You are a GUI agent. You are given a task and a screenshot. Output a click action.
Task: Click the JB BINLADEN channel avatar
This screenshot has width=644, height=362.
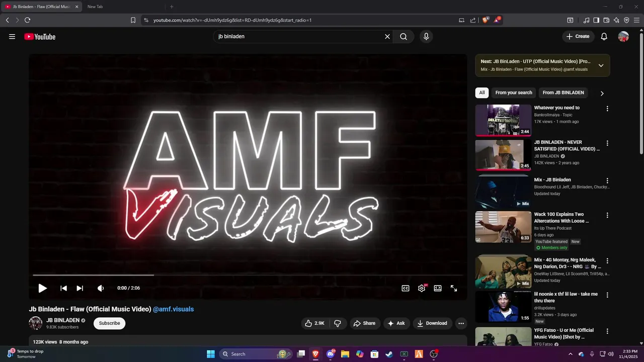point(35,323)
